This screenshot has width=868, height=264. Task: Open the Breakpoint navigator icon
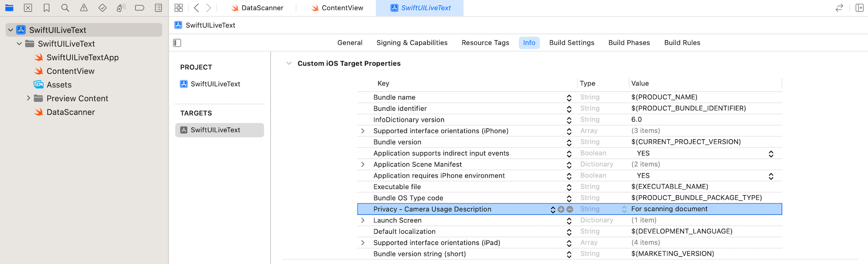click(x=140, y=8)
